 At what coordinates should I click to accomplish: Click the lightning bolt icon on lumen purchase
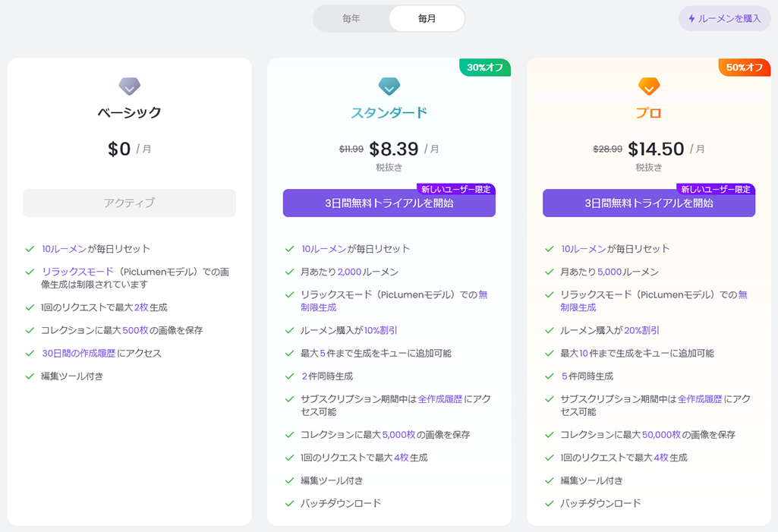tap(691, 19)
